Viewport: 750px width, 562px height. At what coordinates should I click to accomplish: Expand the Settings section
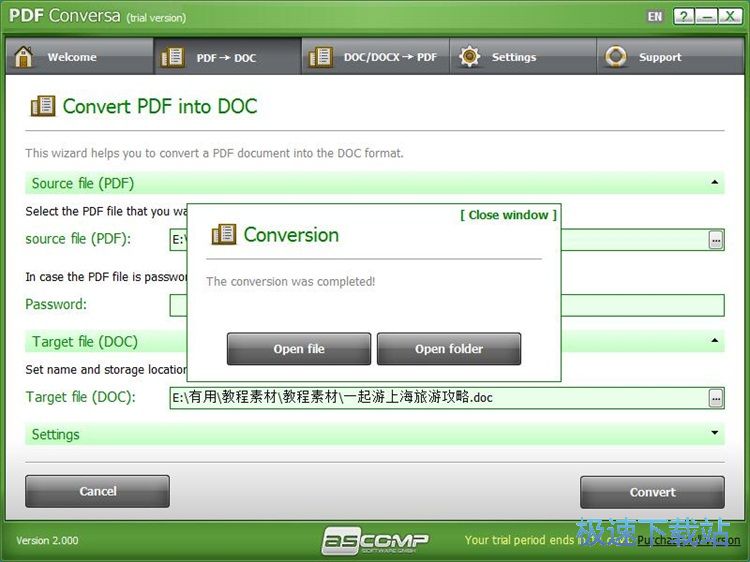click(x=715, y=433)
